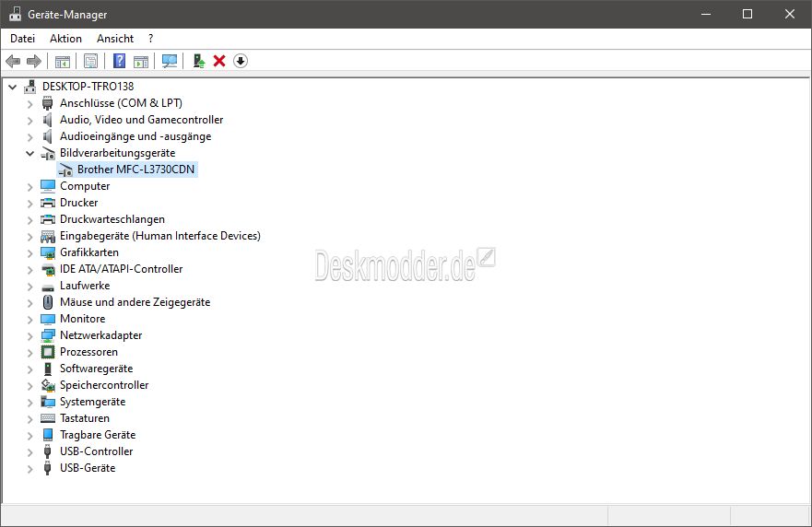This screenshot has width=812, height=527.
Task: Expand the Druckwarteschlangen category
Action: click(30, 219)
